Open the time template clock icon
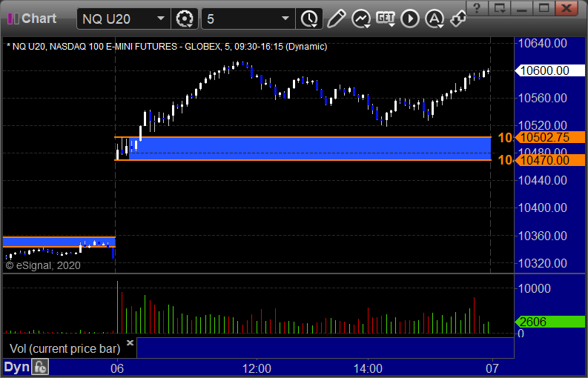 [309, 19]
